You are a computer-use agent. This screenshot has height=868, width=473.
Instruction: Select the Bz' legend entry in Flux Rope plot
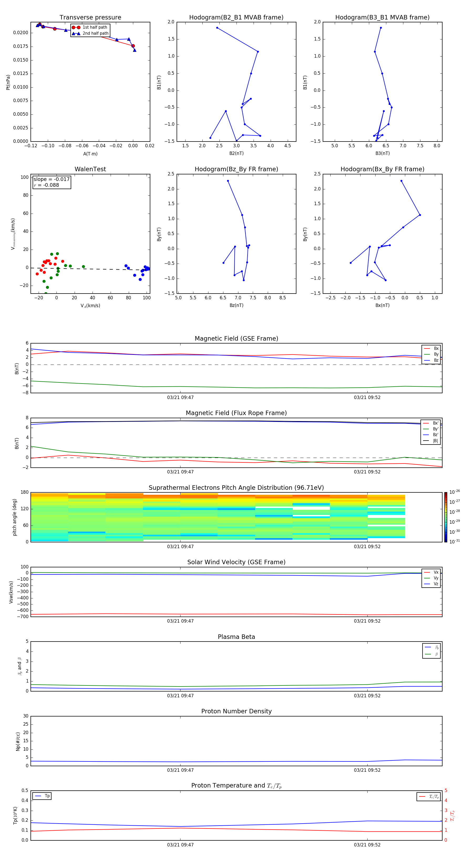431,435
